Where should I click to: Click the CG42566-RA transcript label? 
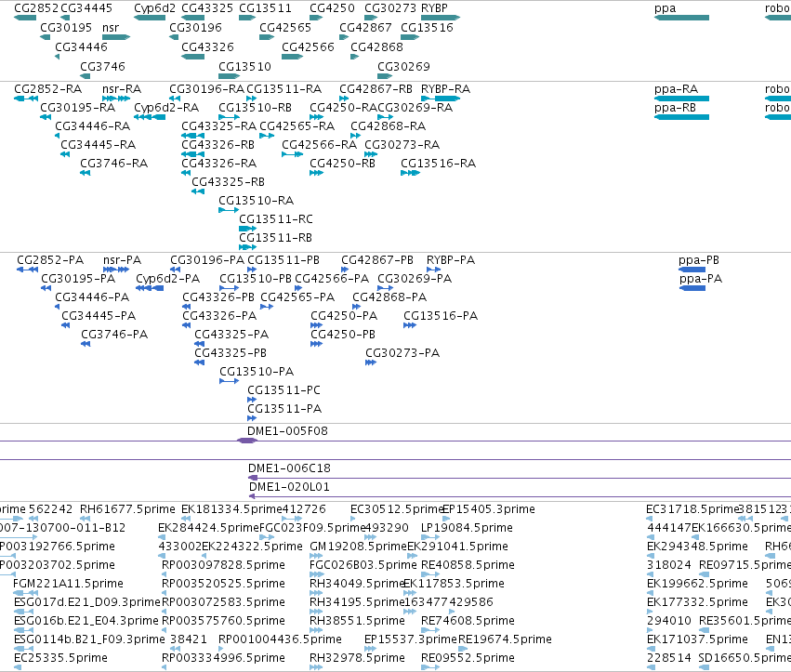point(319,145)
